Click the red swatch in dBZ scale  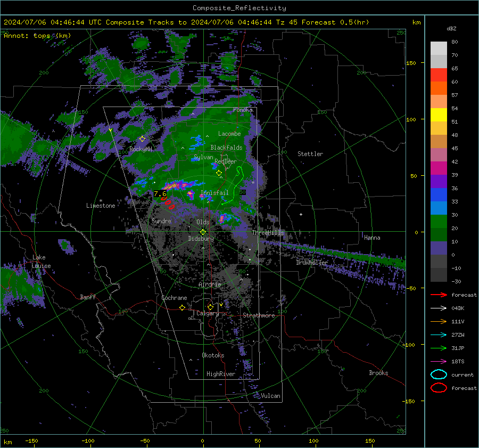tap(439, 75)
